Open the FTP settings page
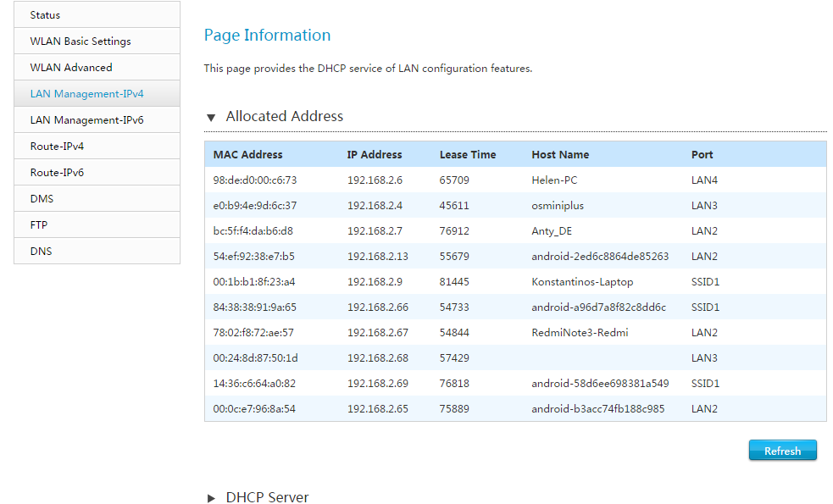This screenshot has height=504, width=833. coord(97,225)
